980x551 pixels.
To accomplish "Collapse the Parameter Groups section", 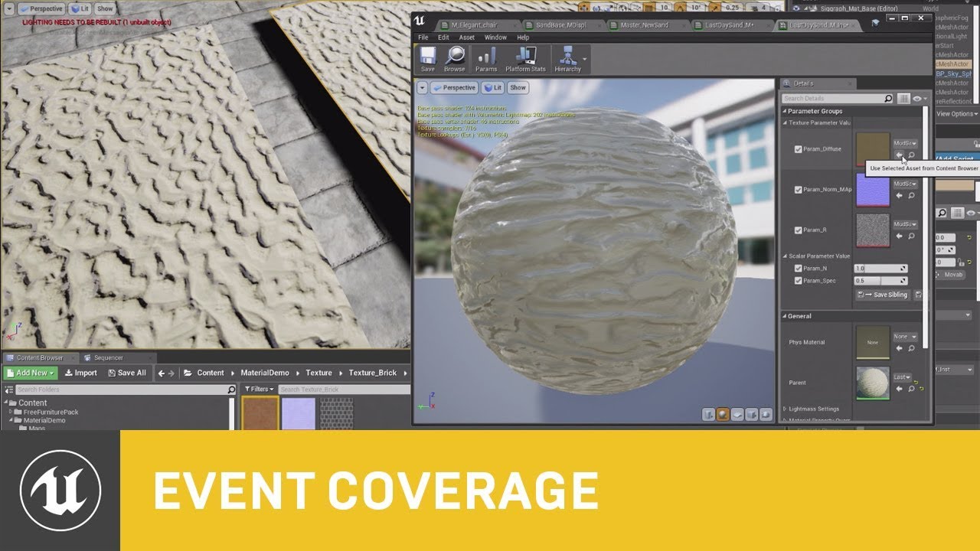I will (784, 112).
